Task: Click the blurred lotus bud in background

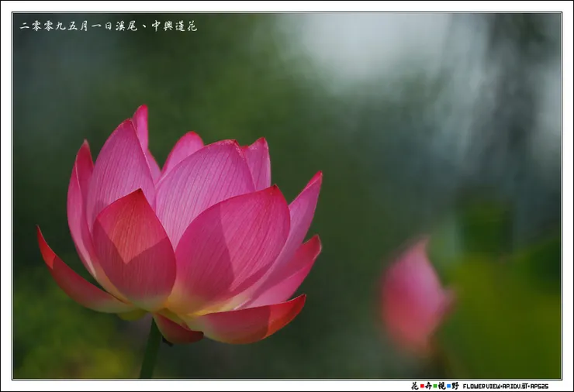Action: coord(416,297)
